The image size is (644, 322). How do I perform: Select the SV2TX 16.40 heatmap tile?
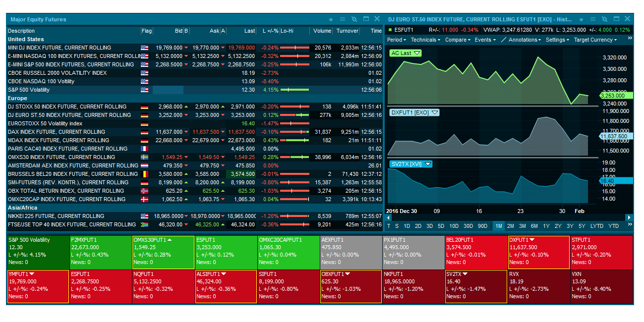point(476,287)
